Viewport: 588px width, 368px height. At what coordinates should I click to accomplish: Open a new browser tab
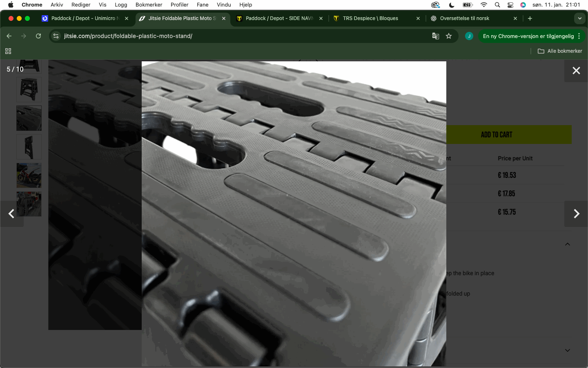pyautogui.click(x=530, y=18)
